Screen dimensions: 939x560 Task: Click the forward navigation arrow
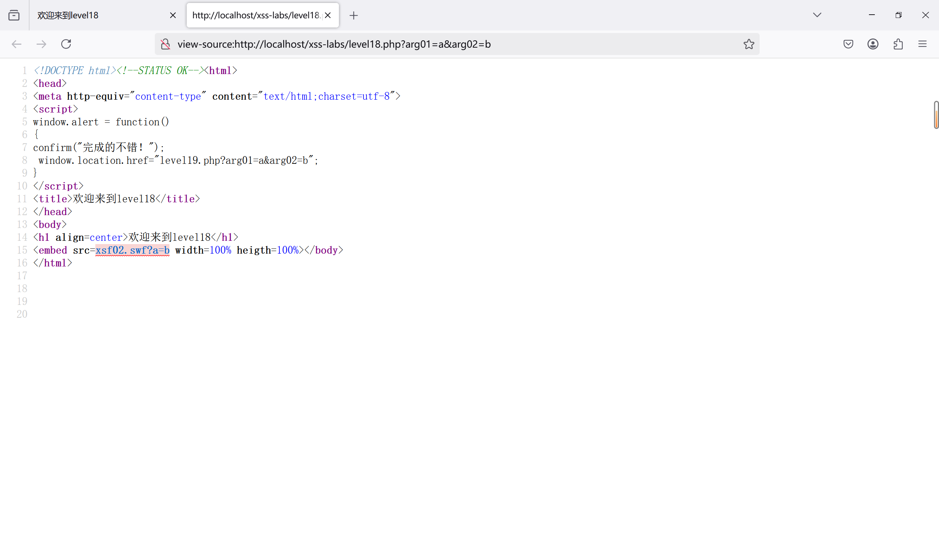pyautogui.click(x=41, y=44)
